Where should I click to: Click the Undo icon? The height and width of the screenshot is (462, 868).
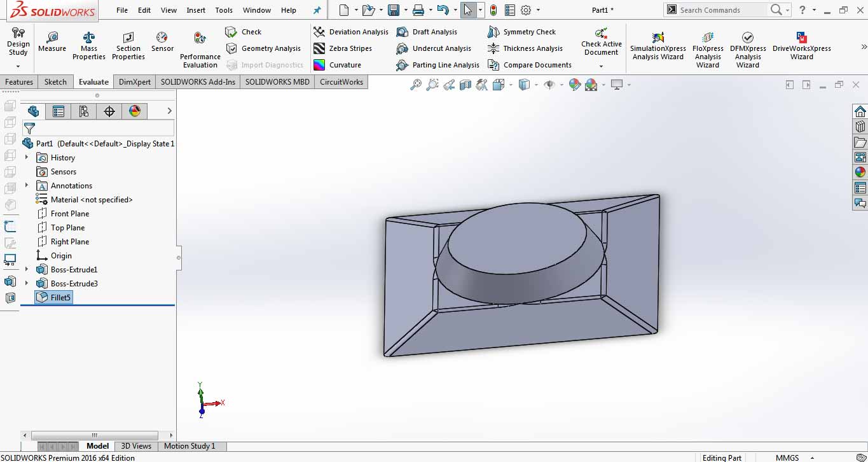click(x=443, y=10)
